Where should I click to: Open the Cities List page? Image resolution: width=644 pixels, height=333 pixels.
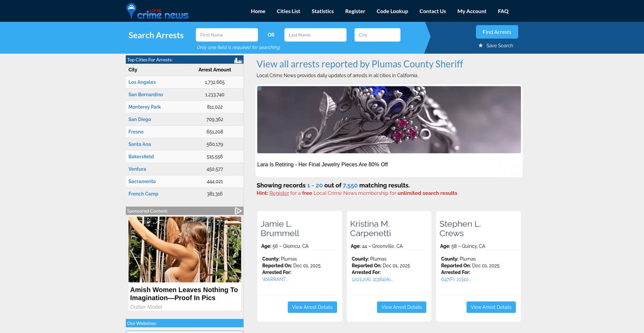[289, 11]
